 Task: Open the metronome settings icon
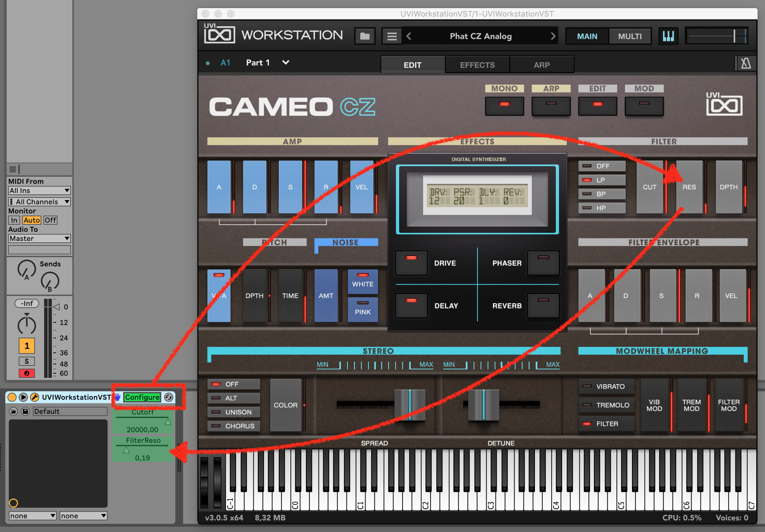tap(746, 64)
